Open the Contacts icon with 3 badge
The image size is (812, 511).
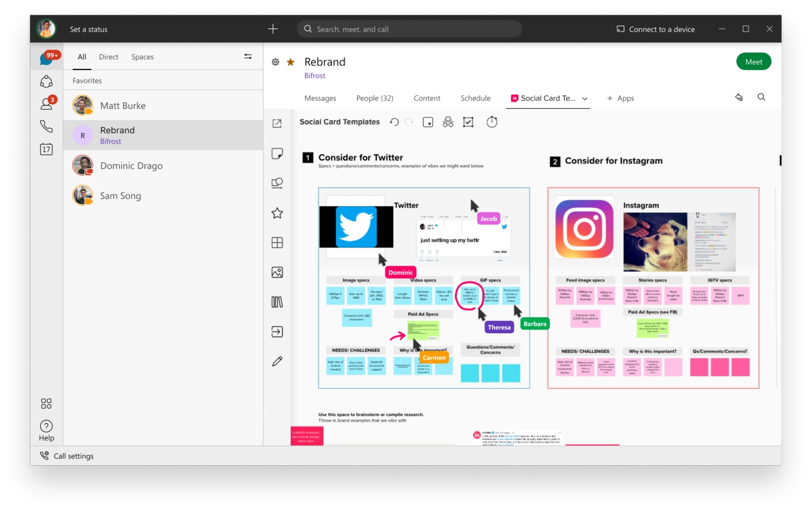coord(47,104)
